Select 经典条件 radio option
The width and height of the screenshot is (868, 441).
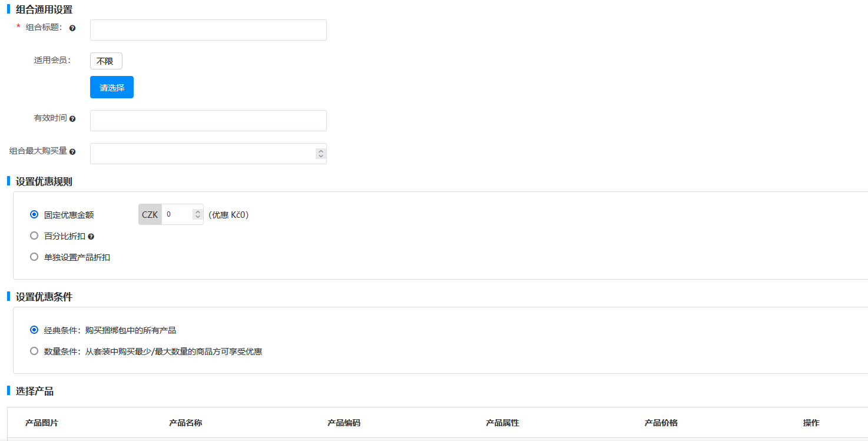click(34, 330)
